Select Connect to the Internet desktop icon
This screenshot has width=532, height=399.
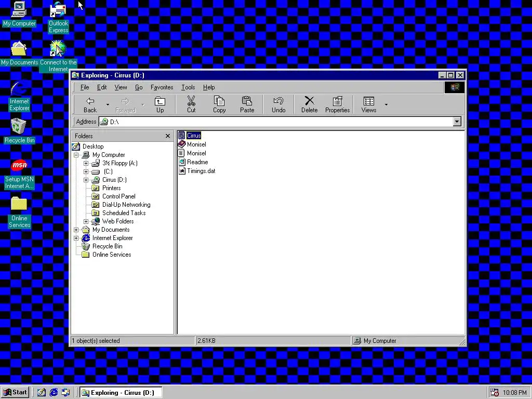58,56
